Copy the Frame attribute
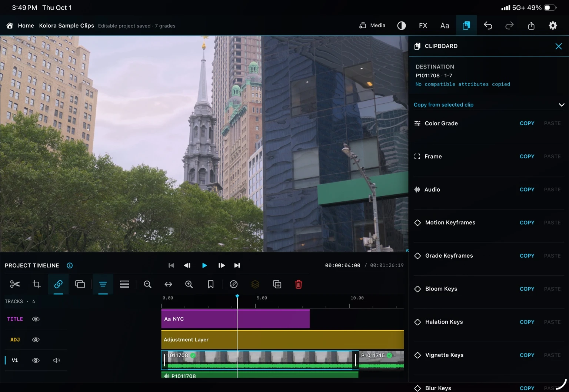The width and height of the screenshot is (569, 392). click(x=527, y=157)
